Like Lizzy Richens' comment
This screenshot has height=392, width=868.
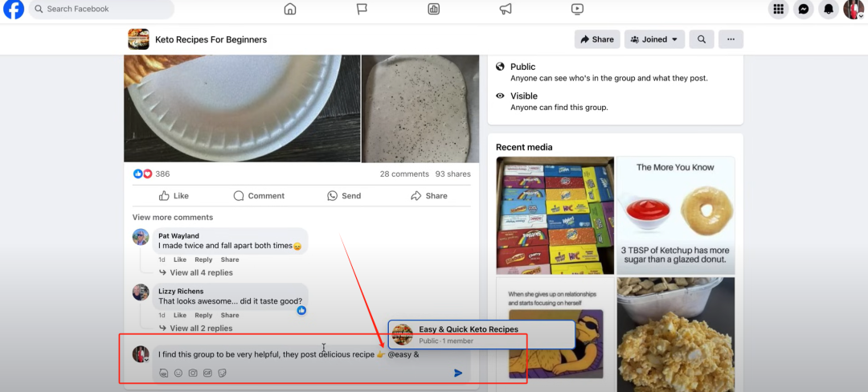point(180,315)
